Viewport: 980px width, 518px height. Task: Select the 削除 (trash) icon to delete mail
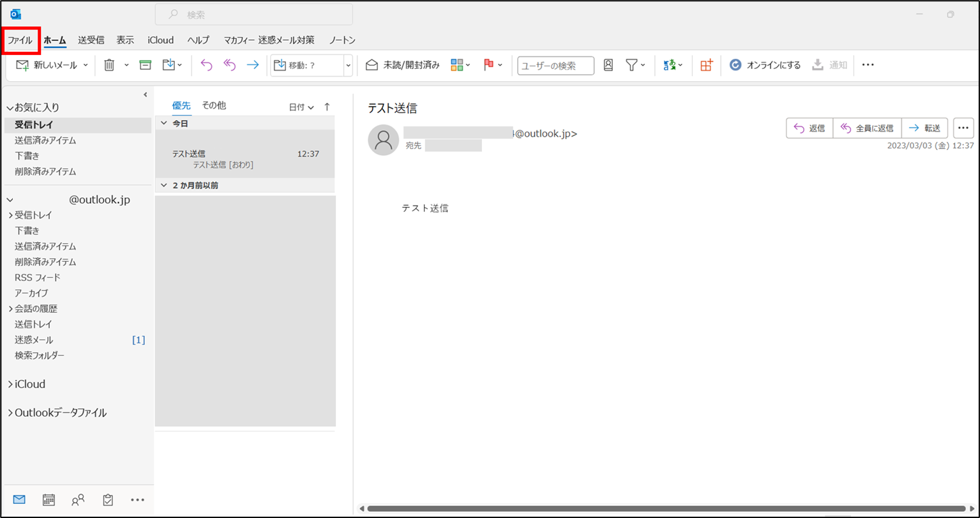(109, 65)
